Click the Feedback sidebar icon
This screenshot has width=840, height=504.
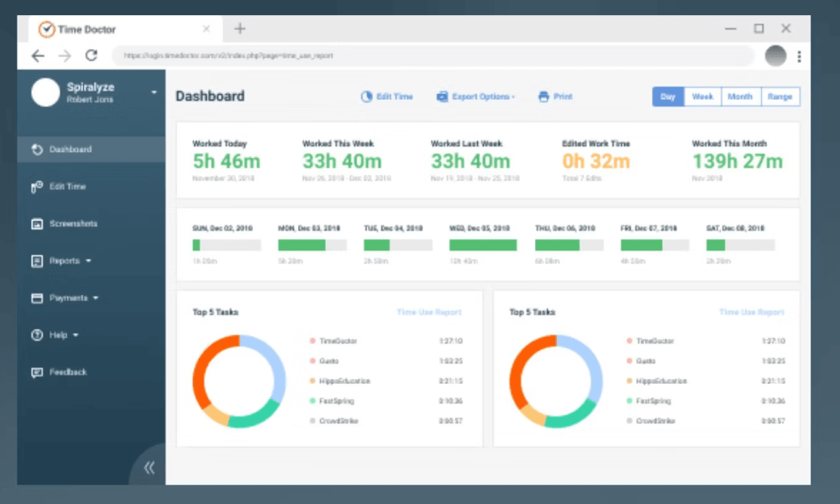(37, 372)
